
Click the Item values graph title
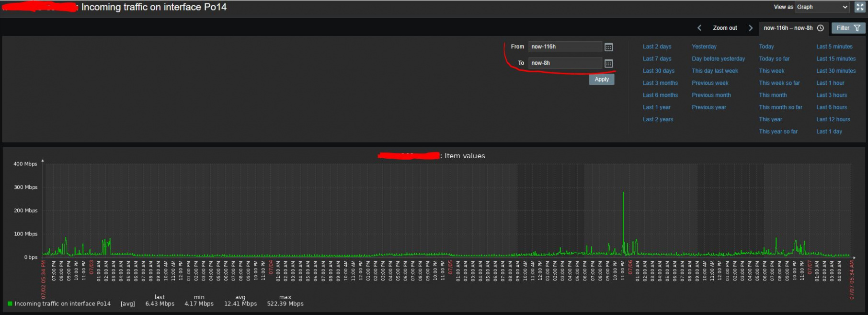[x=465, y=156]
